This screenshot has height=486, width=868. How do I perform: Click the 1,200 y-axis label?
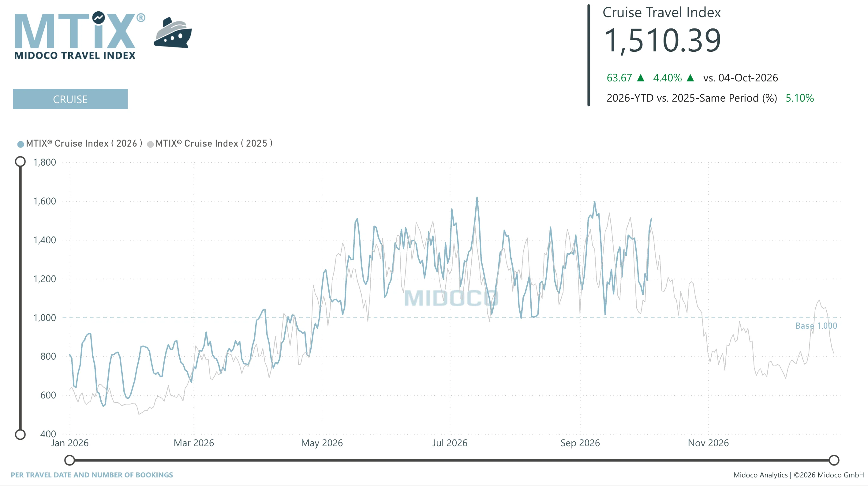44,279
